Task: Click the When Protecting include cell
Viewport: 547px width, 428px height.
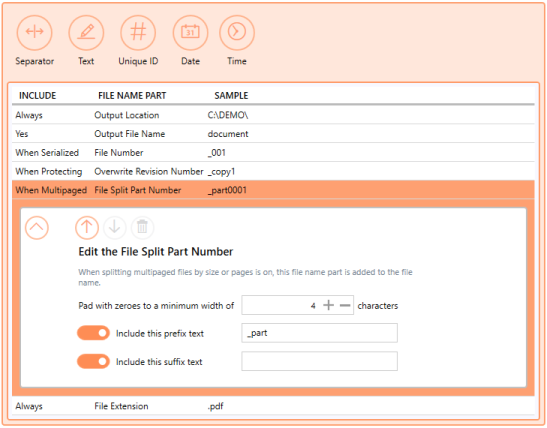Action: [49, 171]
